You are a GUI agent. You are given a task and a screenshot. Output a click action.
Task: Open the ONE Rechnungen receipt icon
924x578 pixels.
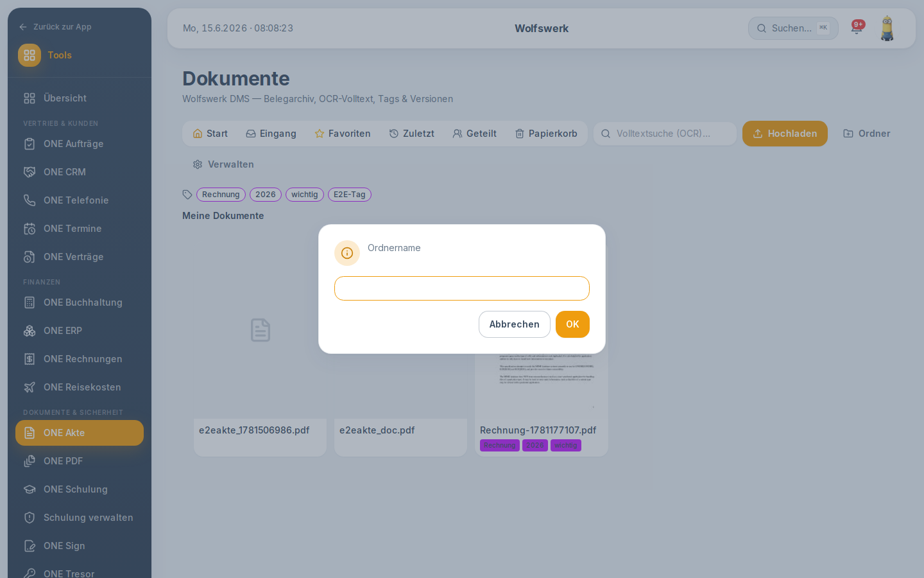(30, 359)
